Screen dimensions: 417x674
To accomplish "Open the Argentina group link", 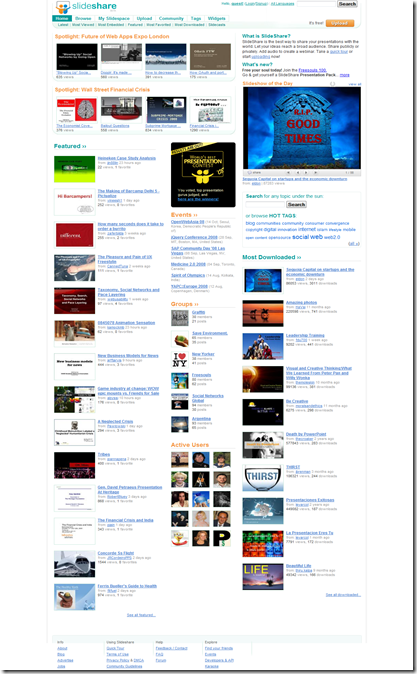I will point(201,419).
